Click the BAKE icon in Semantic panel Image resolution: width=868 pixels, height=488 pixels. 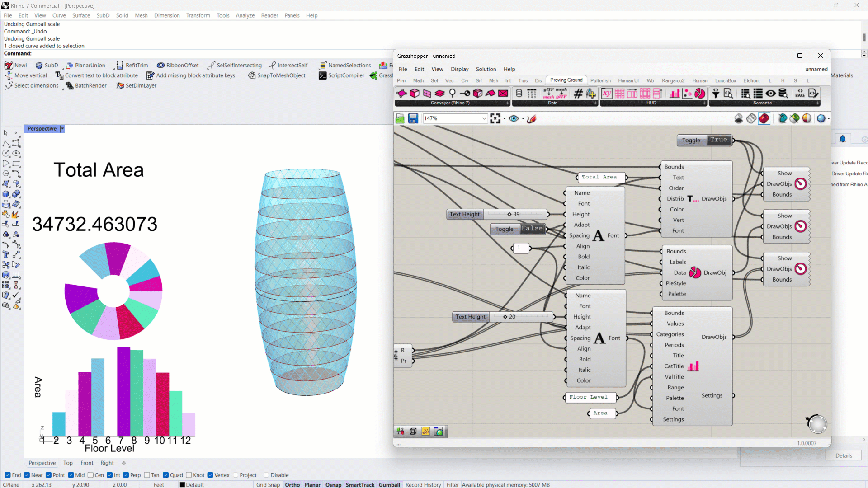pyautogui.click(x=800, y=94)
